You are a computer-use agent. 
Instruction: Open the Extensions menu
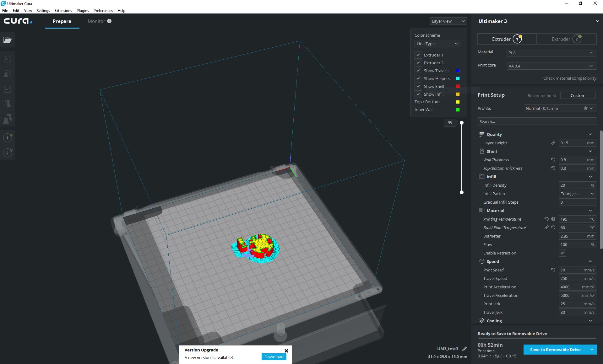click(63, 10)
